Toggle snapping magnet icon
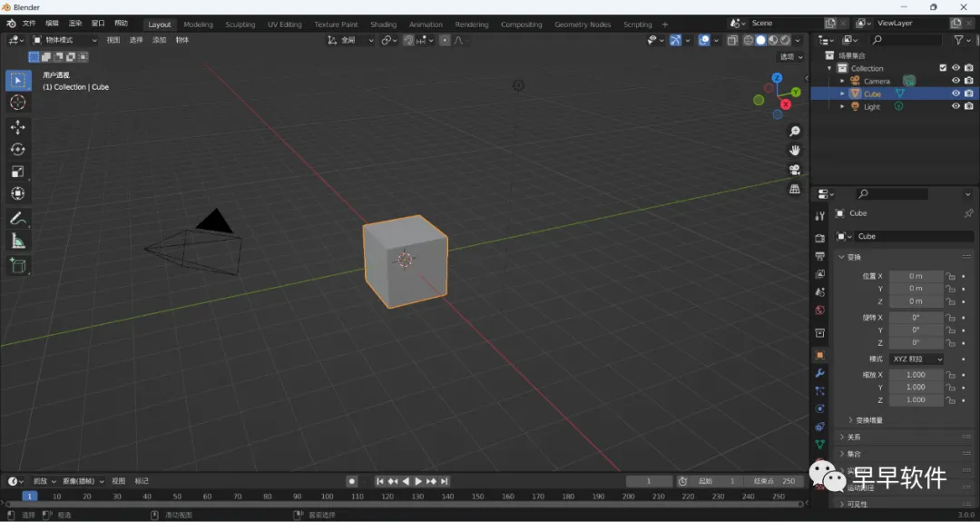 408,40
